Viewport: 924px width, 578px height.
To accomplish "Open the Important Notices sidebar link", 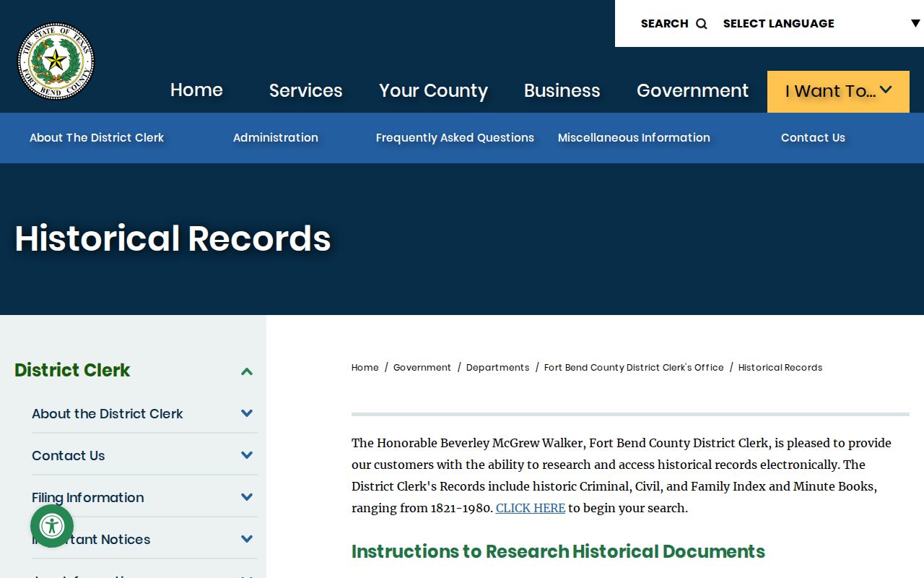I will coord(92,540).
